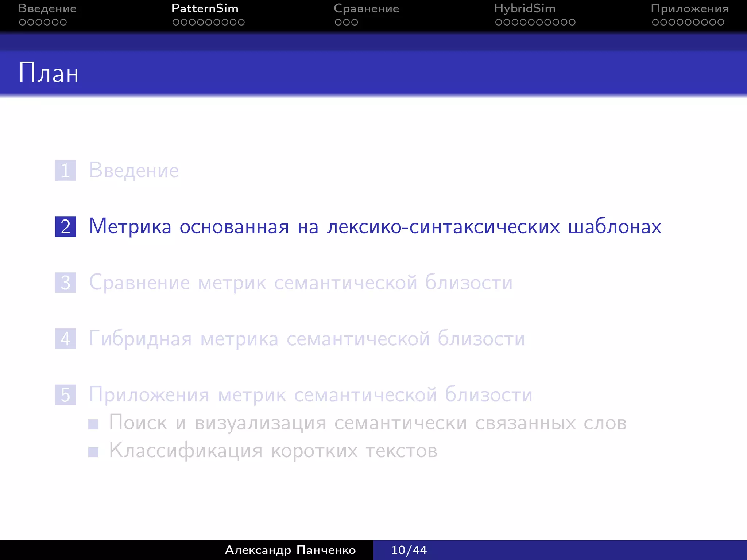
Task: Click bullet square before Классификация
Action: (x=93, y=452)
